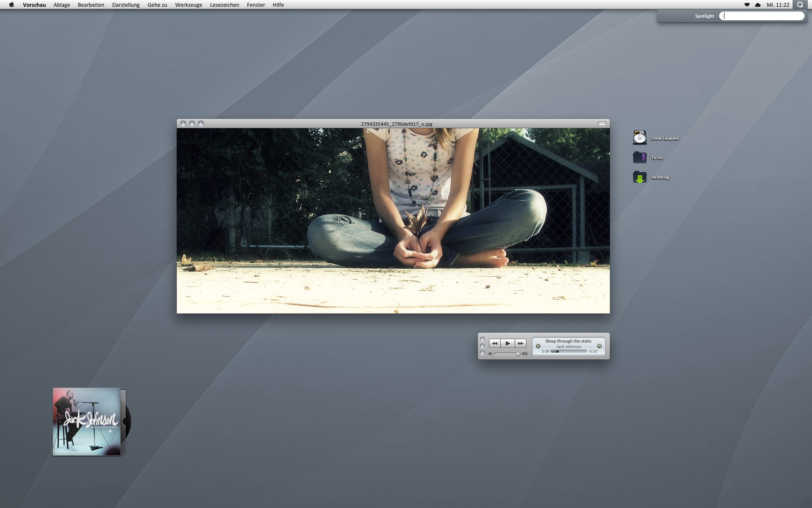Screen dimensions: 812x508
Task: Click the Spotlight label
Action: 704,16
